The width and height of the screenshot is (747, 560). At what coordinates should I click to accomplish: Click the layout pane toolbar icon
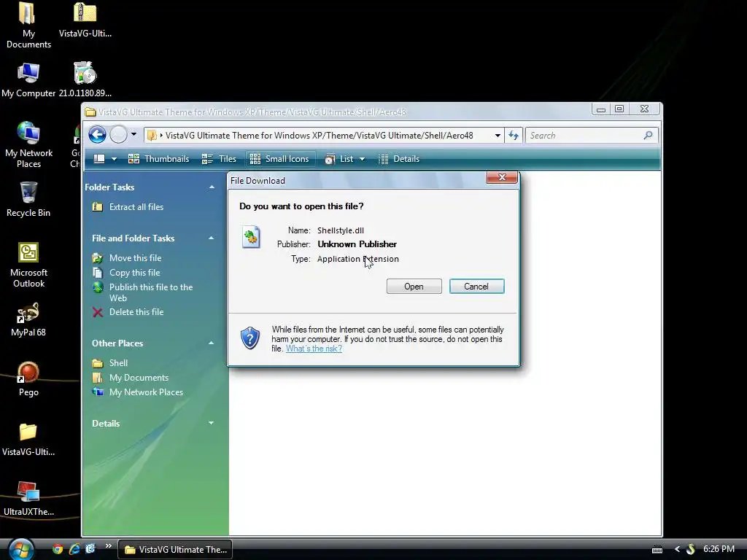99,159
